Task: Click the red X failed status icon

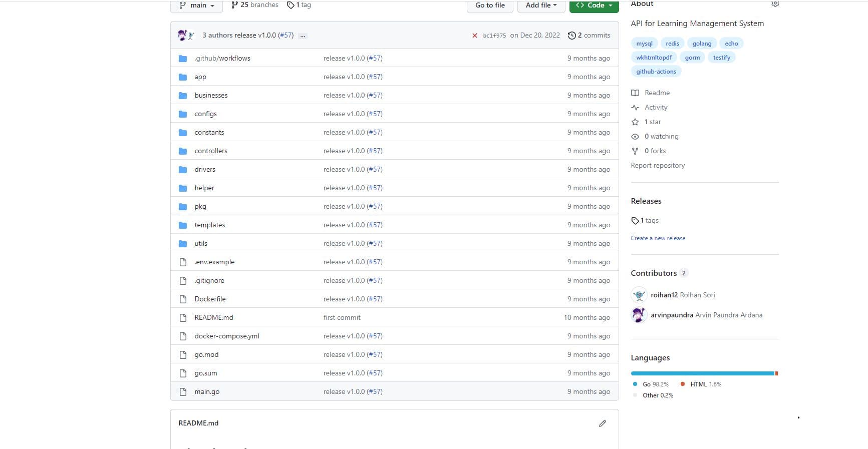Action: click(475, 36)
